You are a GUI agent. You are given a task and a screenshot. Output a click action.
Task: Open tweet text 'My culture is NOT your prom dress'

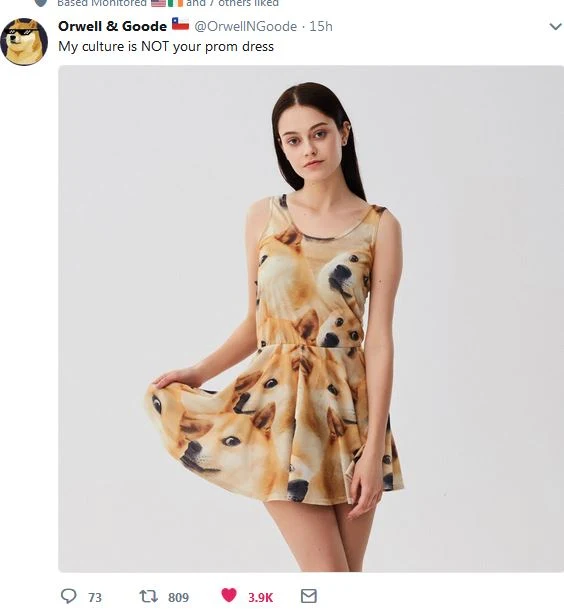point(166,47)
